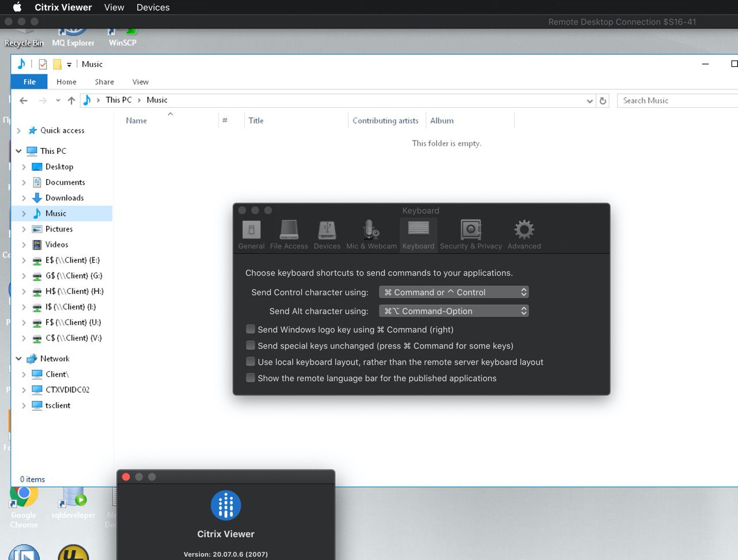Select C$ (\\Client) (V:) drive
Screen dimensions: 738x560
73,338
